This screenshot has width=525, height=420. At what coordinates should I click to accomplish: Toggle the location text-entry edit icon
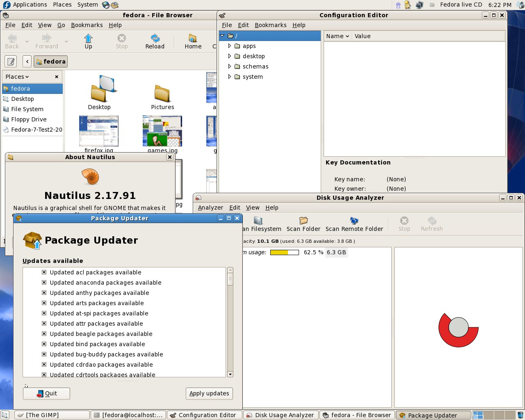[x=11, y=62]
